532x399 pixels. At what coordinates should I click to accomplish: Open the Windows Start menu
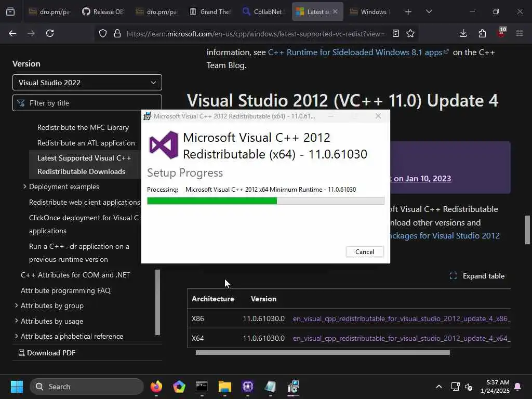17,387
